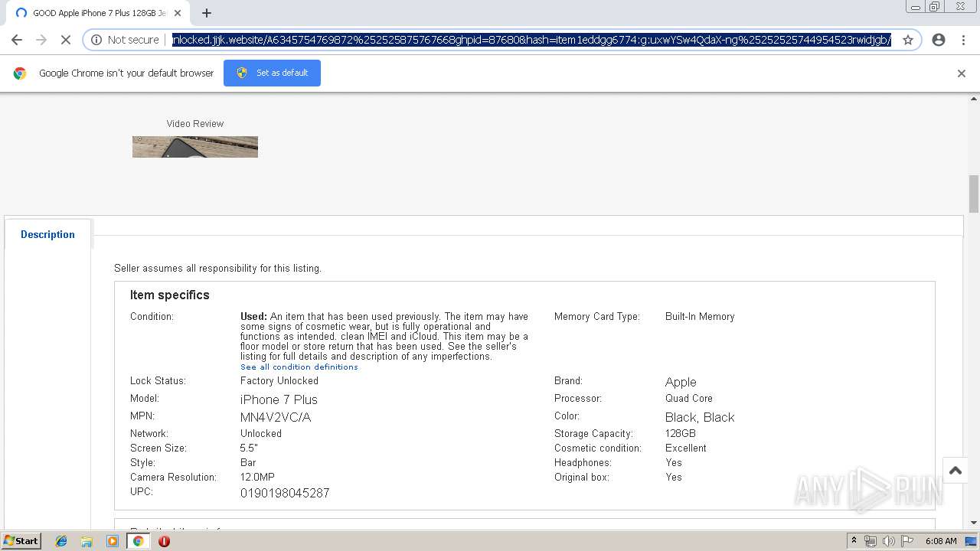980x551 pixels.
Task: Click the forward navigation arrow
Action: [x=41, y=40]
